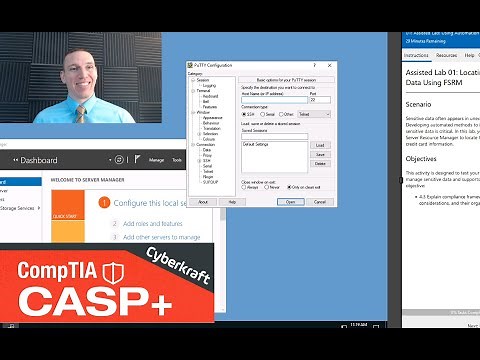Viewport: 480px width, 360px height.
Task: Click the lab tasks complete progress bar
Action: click(441, 313)
